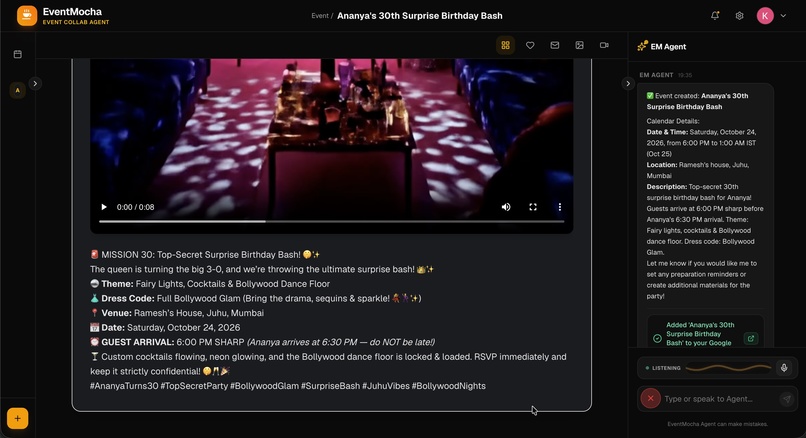Click EventMocha Agent can make mistakes note
This screenshot has width=806, height=438.
point(718,424)
